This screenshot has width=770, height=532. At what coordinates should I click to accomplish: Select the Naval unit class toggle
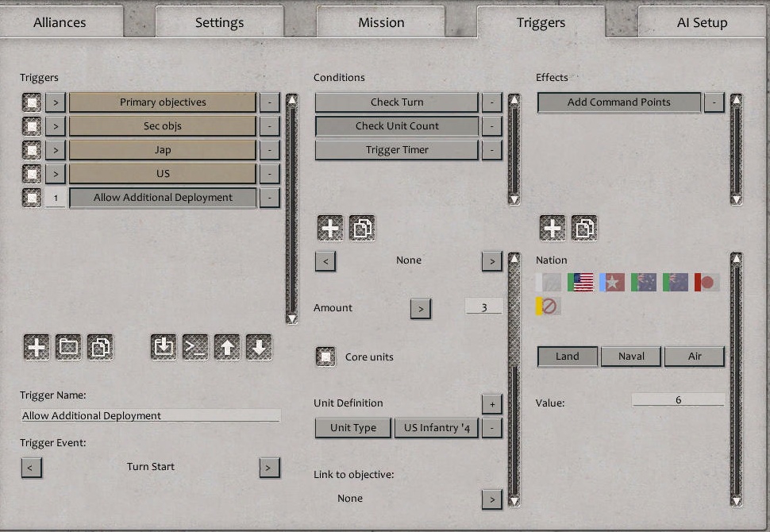coord(631,357)
